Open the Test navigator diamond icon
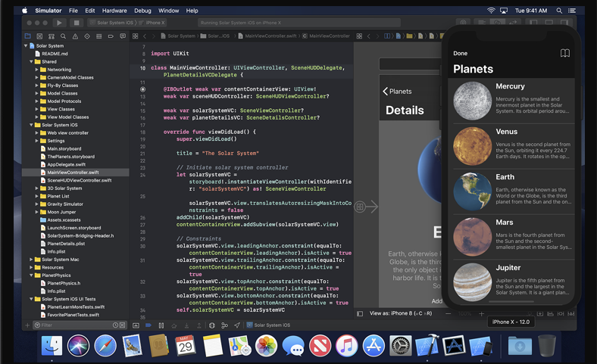 pos(87,36)
